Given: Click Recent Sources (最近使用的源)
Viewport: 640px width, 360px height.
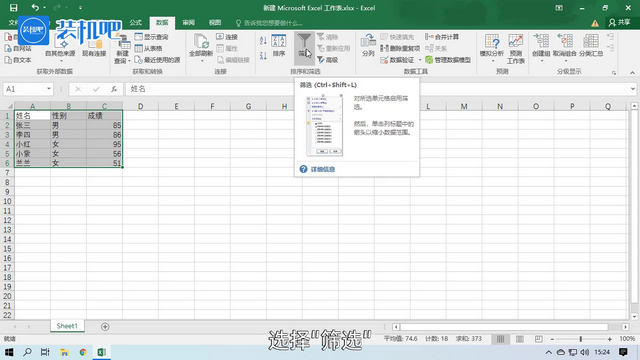Looking at the screenshot, I should (157, 60).
